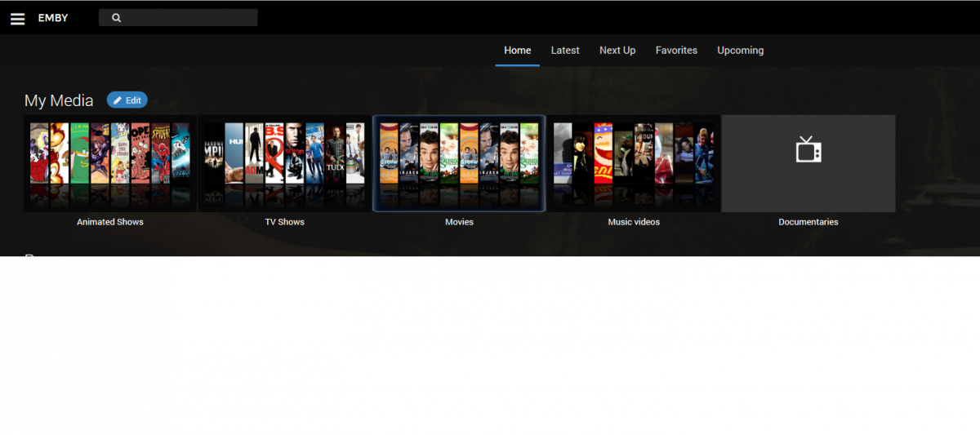The height and width of the screenshot is (435, 980).
Task: Click the Edit button beside My Media
Action: 127,100
